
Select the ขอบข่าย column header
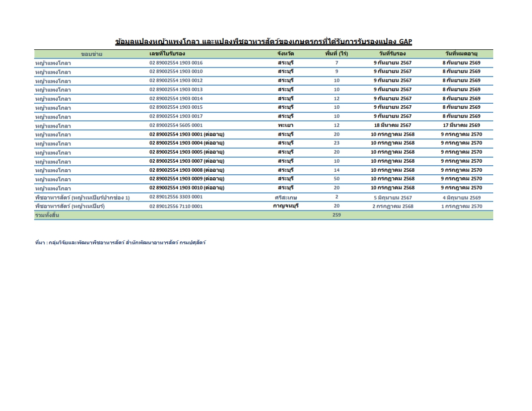click(91, 54)
